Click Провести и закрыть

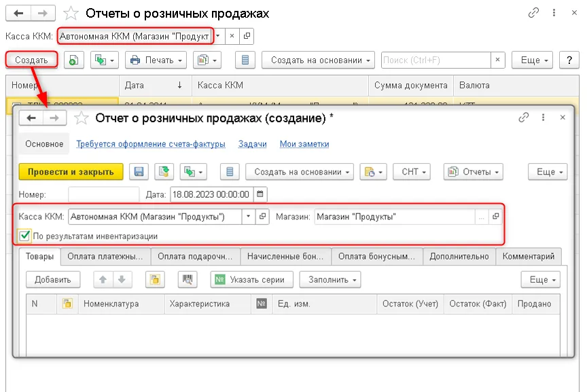tap(71, 172)
